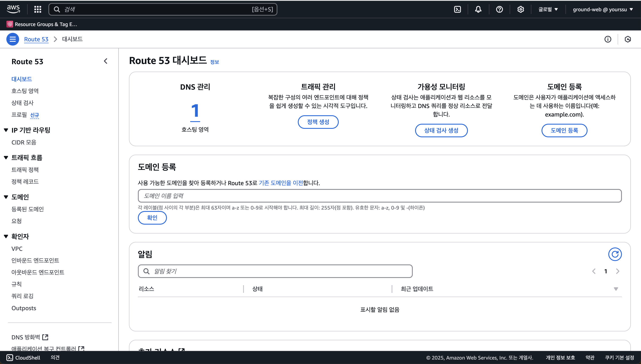Open the info panel icon

pos(608,39)
